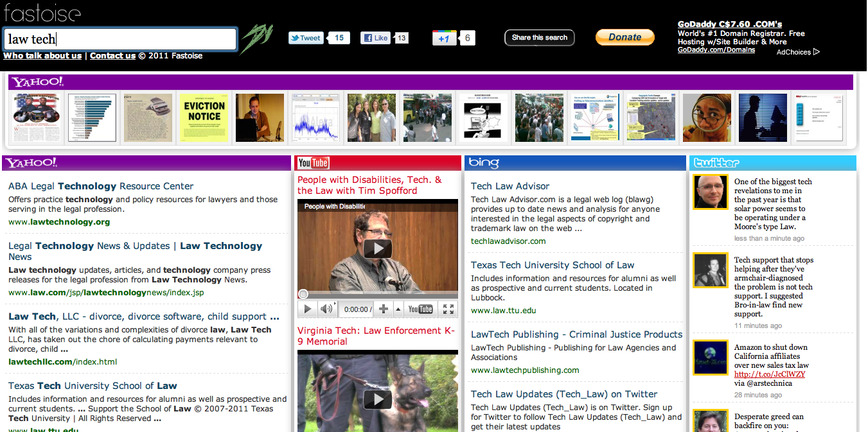
Task: Open the Who talk about us link
Action: (42, 56)
